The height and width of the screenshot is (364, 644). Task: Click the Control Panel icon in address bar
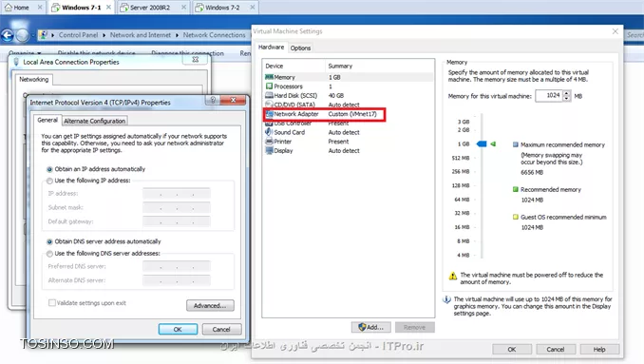point(43,35)
